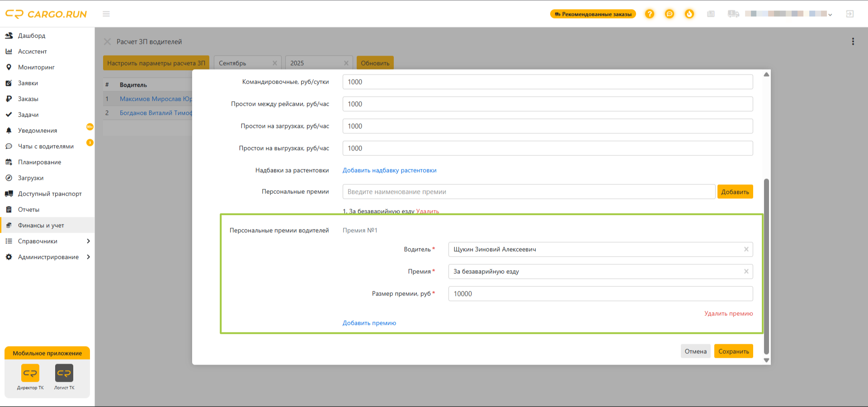Screen dimensions: 868x407
Task: Open the Директор ТК mobile app icon
Action: (x=30, y=373)
